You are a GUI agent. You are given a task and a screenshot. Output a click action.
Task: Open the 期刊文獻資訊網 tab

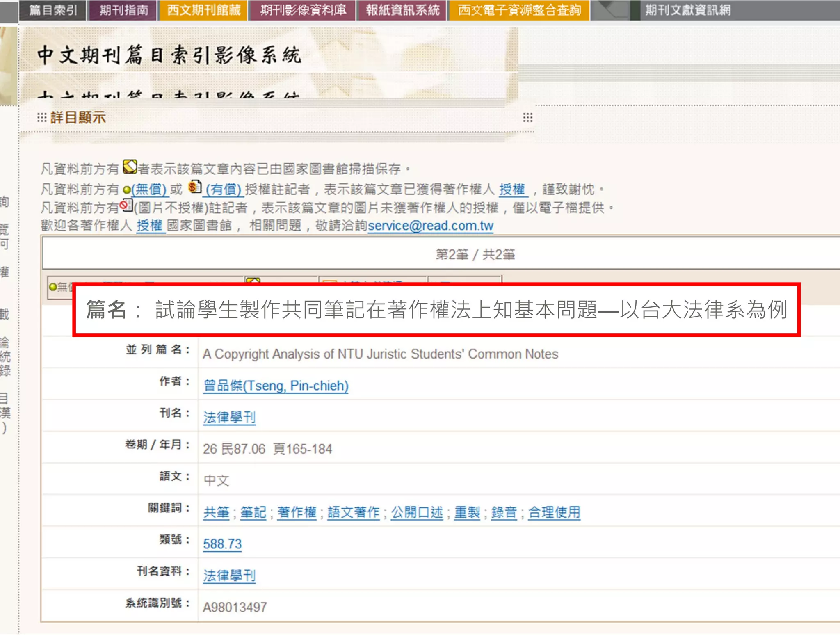click(x=687, y=10)
